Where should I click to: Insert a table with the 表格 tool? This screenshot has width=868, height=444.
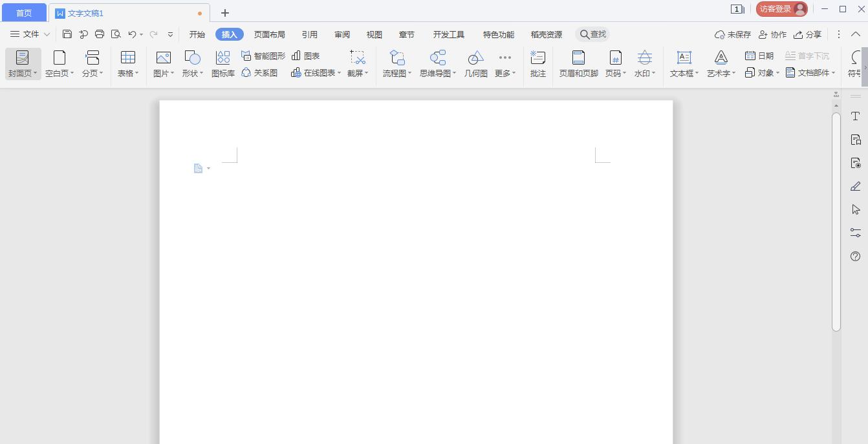(125, 63)
